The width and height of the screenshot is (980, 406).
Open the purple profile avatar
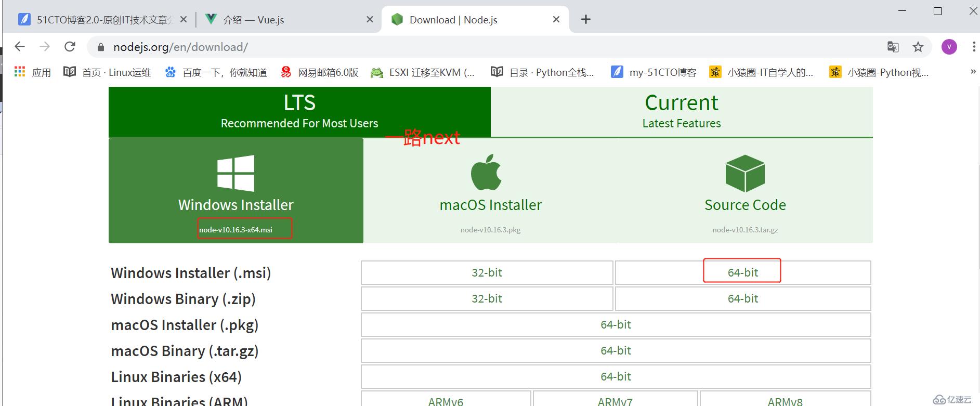[x=949, y=47]
